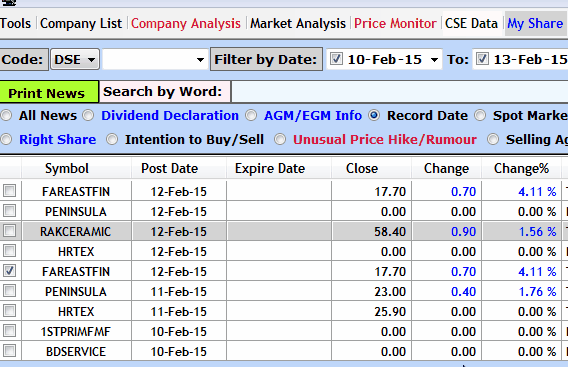Check the PENINSULA 12-Feb-15 row checkbox
Screen dimensions: 568x367
tap(9, 210)
